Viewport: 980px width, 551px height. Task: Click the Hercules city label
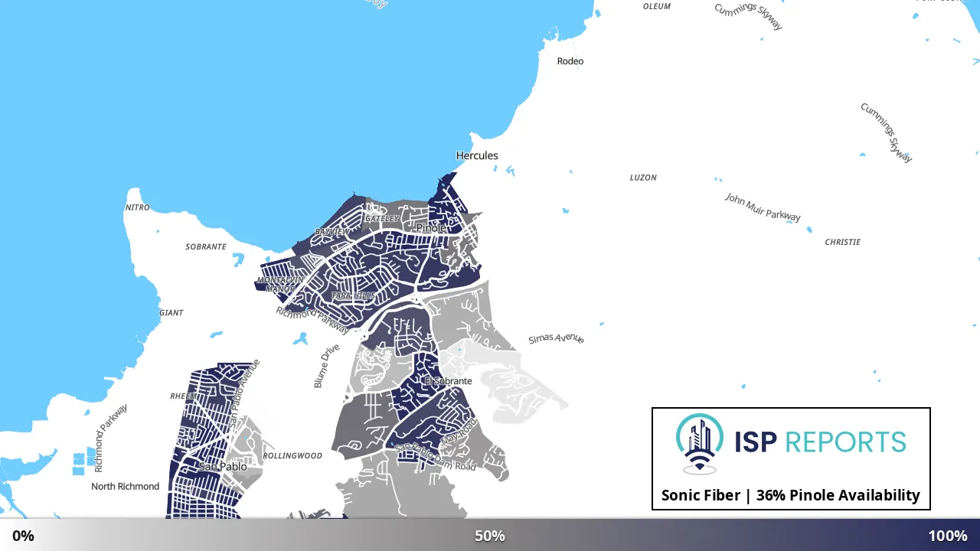pyautogui.click(x=477, y=155)
